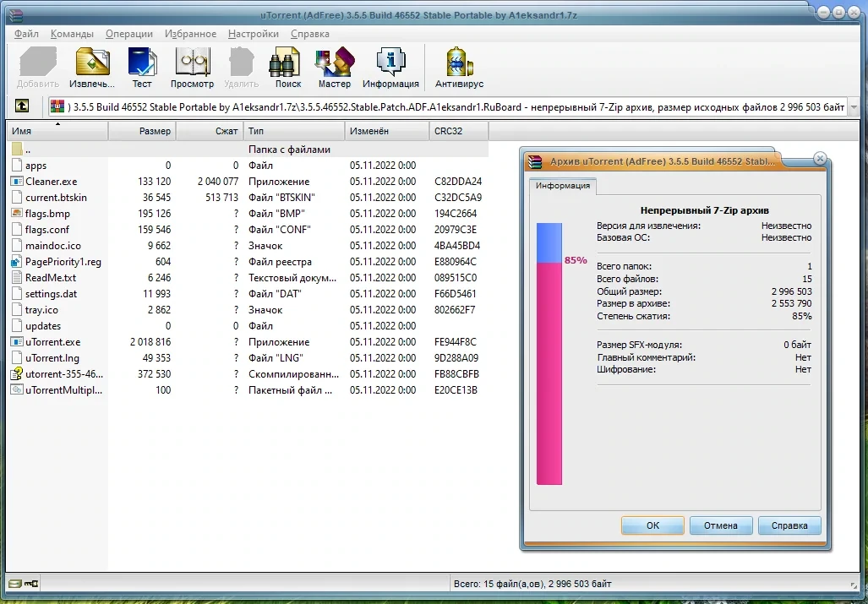Sort by CRC32 column header
Screen dimensions: 868x604
point(459,131)
